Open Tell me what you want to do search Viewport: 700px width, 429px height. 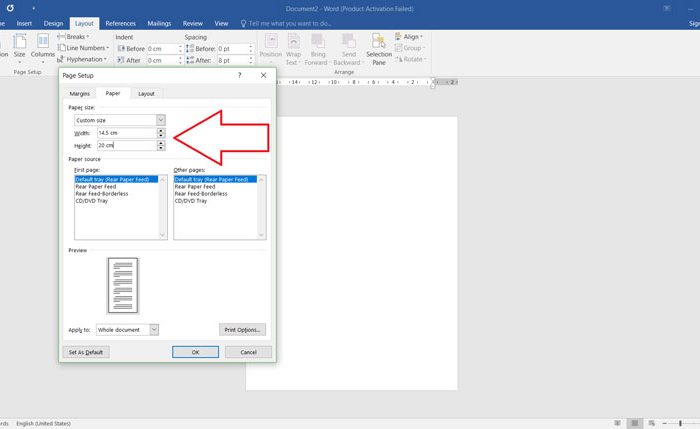(x=286, y=23)
